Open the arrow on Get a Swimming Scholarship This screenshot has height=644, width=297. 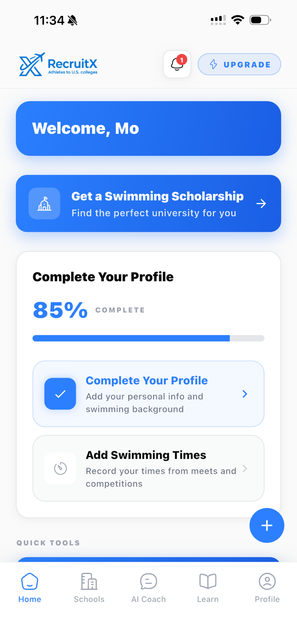tap(261, 204)
